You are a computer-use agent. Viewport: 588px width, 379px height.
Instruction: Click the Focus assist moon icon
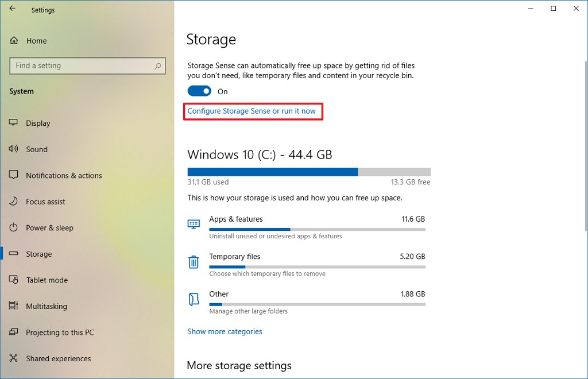click(x=14, y=202)
